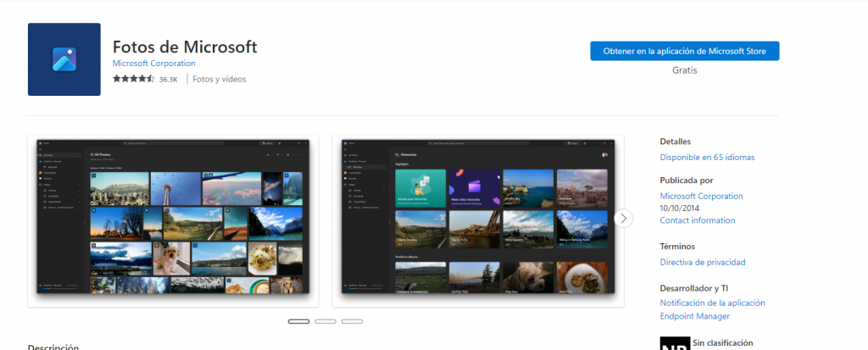
Task: Click the 10/10/2014 publish date
Action: point(679,208)
